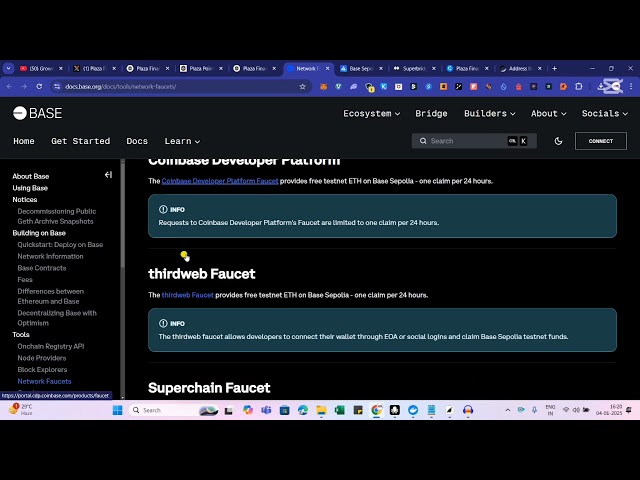The width and height of the screenshot is (640, 480).
Task: Open Network Faucets sidebar link
Action: [x=44, y=381]
